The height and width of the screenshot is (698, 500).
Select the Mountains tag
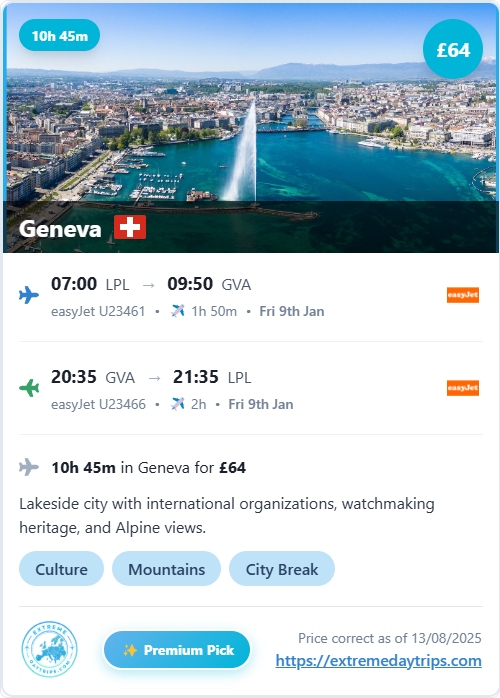tap(167, 569)
